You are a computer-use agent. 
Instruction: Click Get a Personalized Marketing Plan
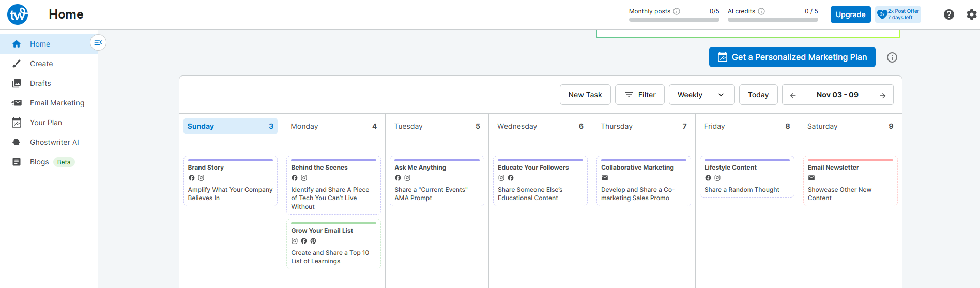click(x=792, y=57)
